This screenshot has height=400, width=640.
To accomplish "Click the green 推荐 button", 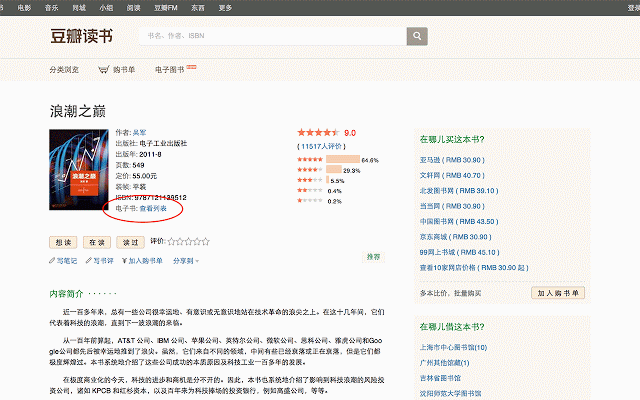I will pos(373,257).
